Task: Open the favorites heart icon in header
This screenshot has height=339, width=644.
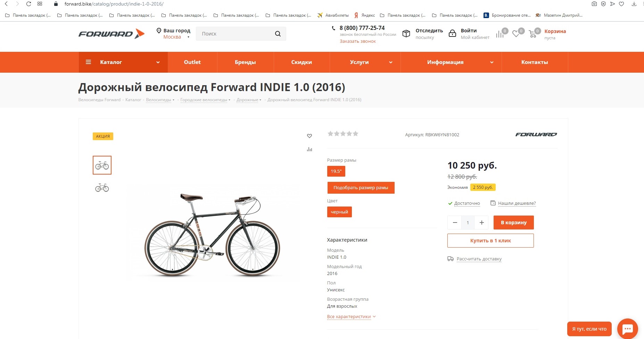Action: tap(516, 34)
